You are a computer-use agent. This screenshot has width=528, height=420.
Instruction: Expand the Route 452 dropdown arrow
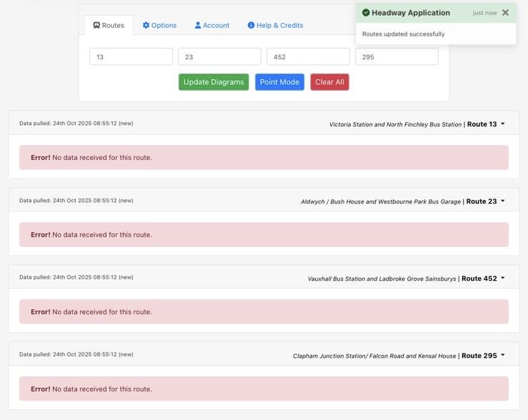(503, 278)
